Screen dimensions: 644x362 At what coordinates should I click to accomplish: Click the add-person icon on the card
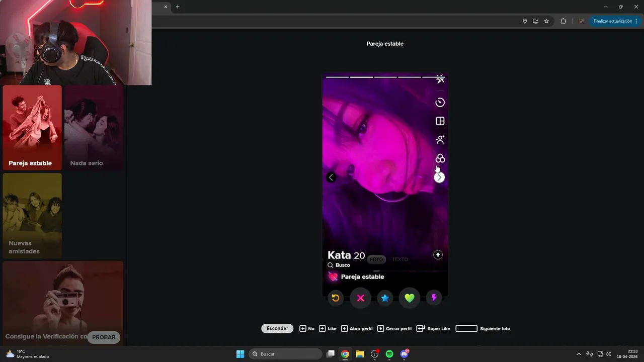440,140
